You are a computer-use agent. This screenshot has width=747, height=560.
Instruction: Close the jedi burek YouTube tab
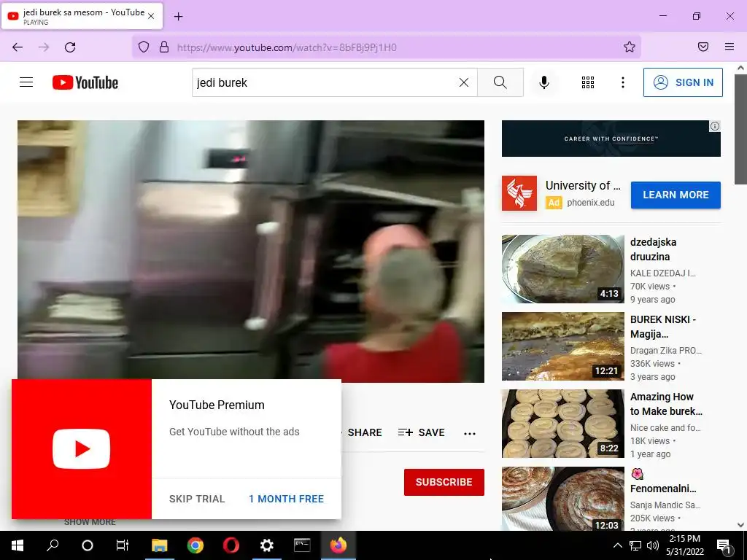pos(151,16)
